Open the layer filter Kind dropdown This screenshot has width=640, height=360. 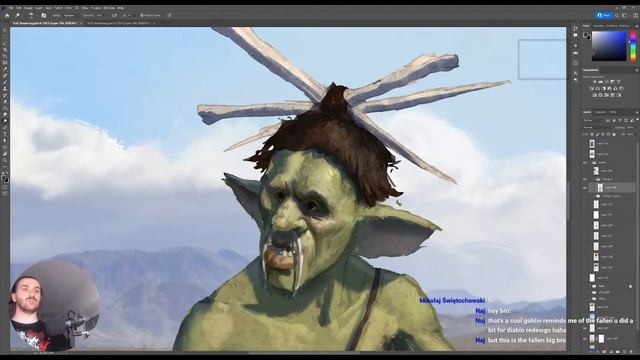click(594, 120)
